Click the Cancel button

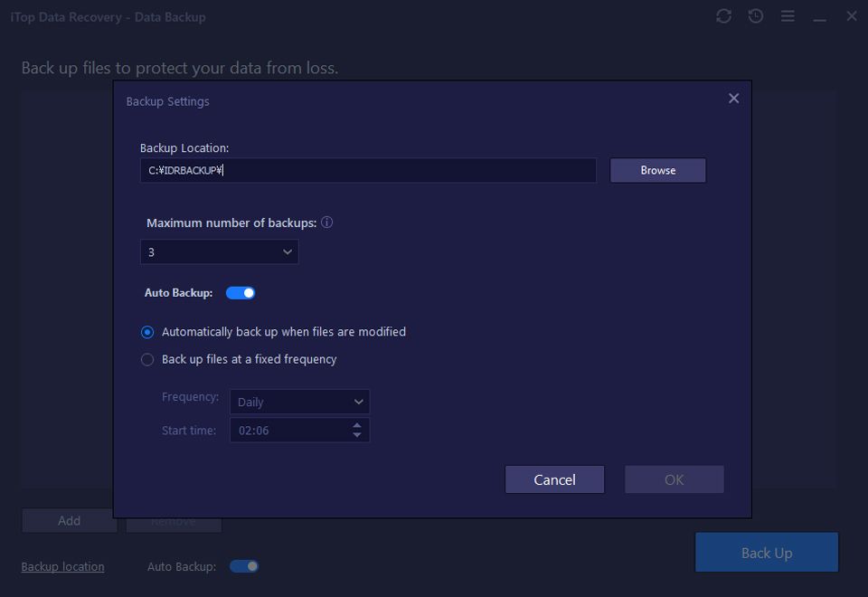click(554, 479)
